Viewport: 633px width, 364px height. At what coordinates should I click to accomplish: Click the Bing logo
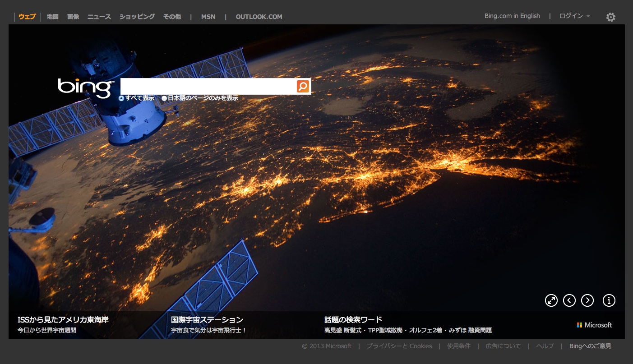coord(86,88)
